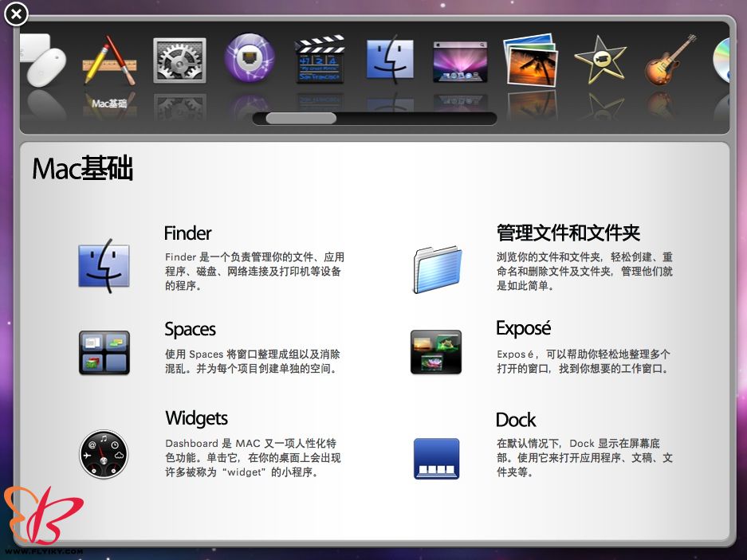The width and height of the screenshot is (747, 560).
Task: Open the Widgets topic heading
Action: point(196,418)
